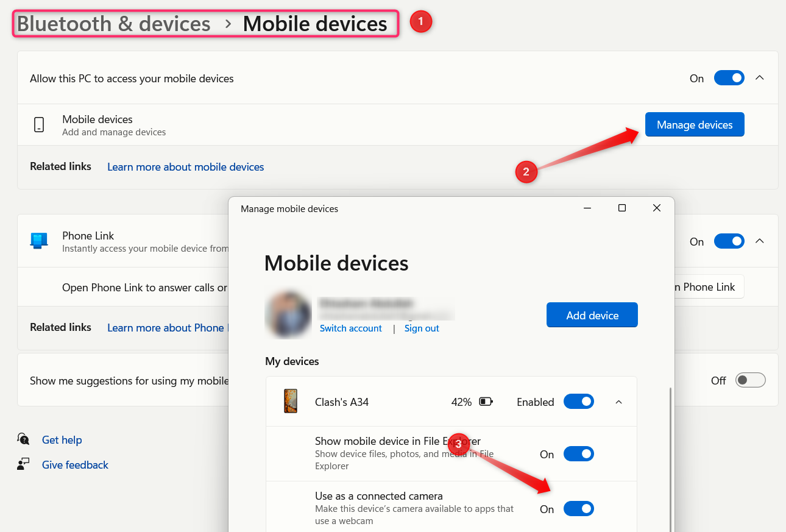786x532 pixels.
Task: Click the Manage mobile devices dialog scrollbar
Action: pos(670,459)
